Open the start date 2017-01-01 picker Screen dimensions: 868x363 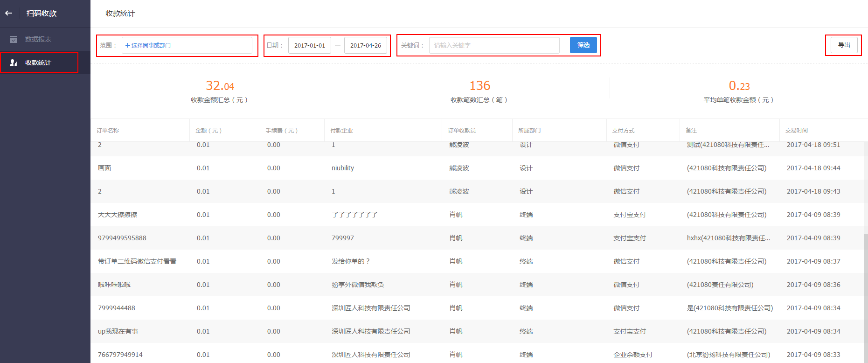[310, 45]
